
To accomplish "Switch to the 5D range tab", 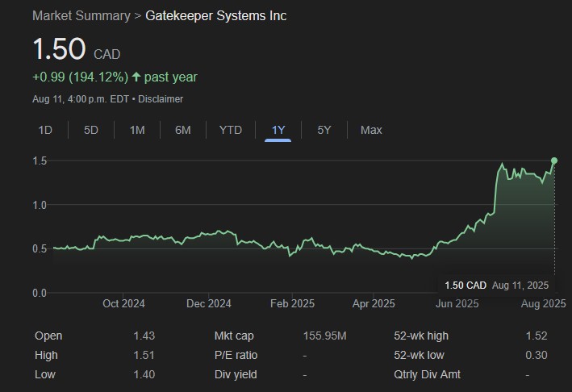I will (x=91, y=130).
